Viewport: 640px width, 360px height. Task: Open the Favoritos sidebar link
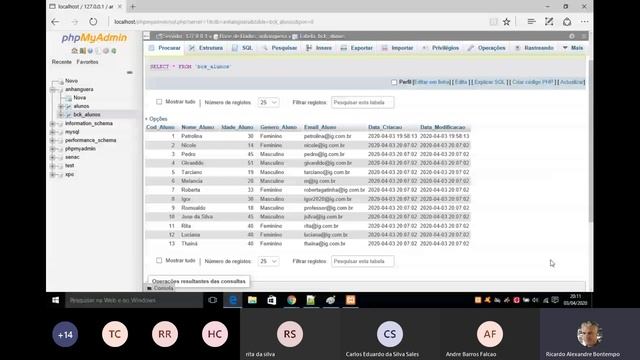coord(87,62)
